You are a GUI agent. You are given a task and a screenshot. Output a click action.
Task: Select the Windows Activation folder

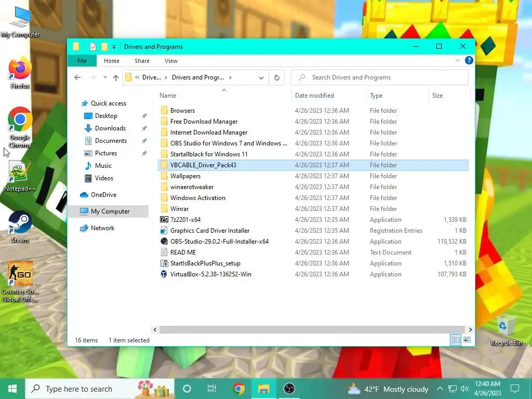point(198,198)
